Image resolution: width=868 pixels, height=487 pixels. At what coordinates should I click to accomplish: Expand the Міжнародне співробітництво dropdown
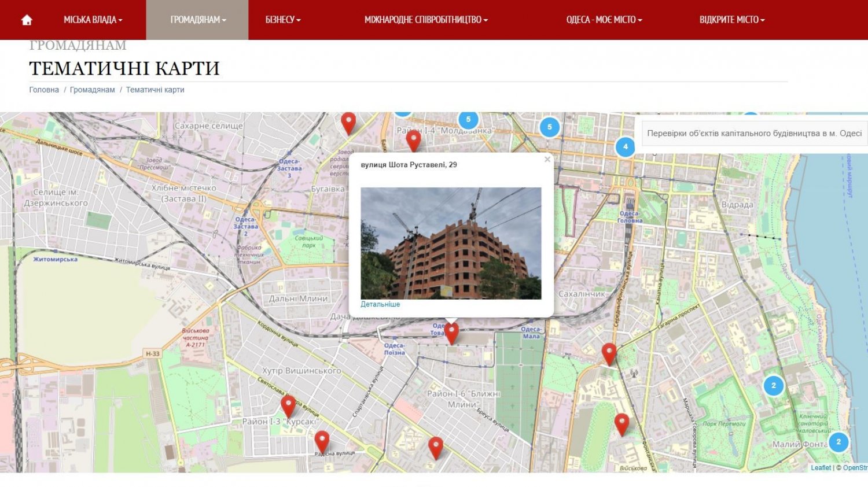click(x=426, y=20)
